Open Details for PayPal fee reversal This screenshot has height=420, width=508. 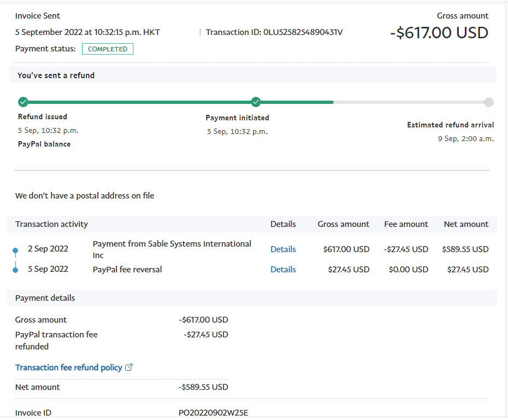[x=283, y=270]
